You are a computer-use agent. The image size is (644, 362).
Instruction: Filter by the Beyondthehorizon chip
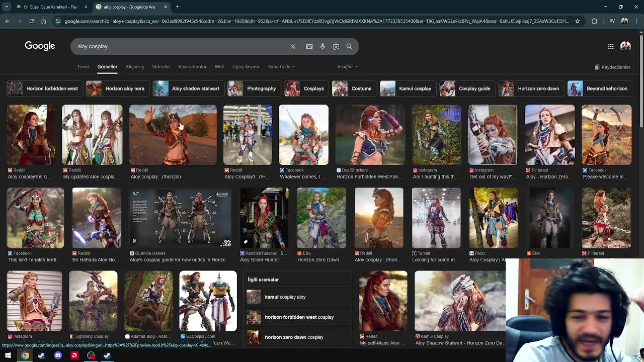point(598,88)
